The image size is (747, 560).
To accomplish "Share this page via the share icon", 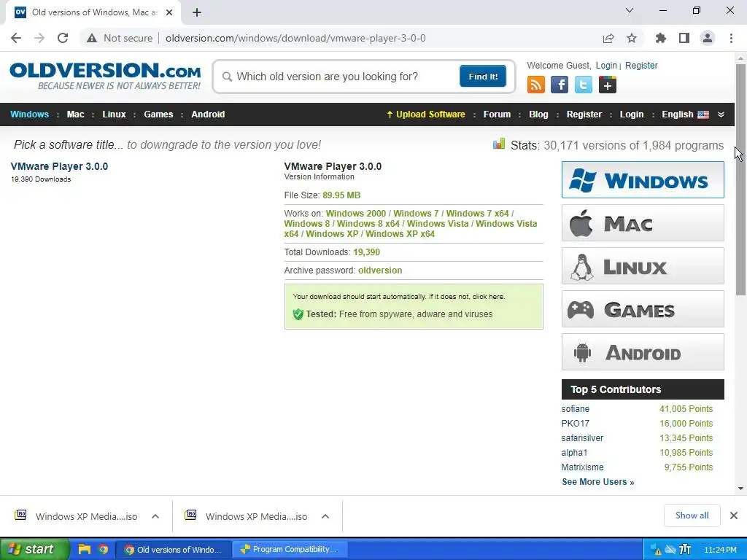I will (608, 38).
